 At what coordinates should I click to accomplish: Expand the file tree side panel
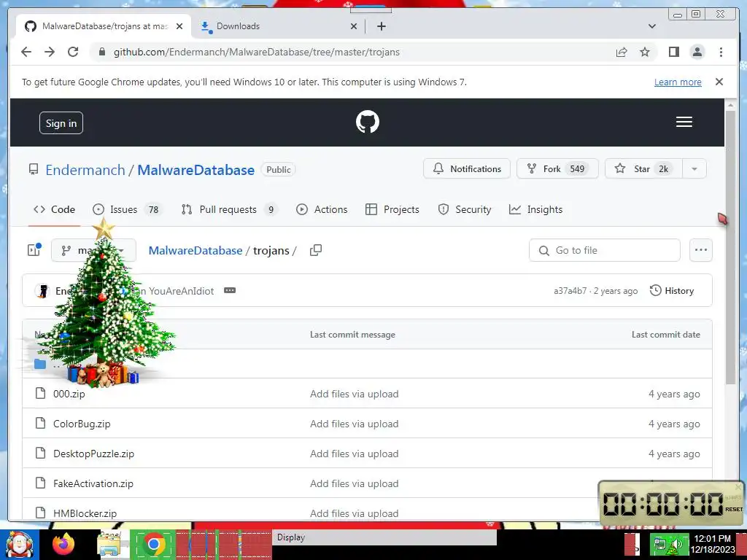tap(34, 249)
